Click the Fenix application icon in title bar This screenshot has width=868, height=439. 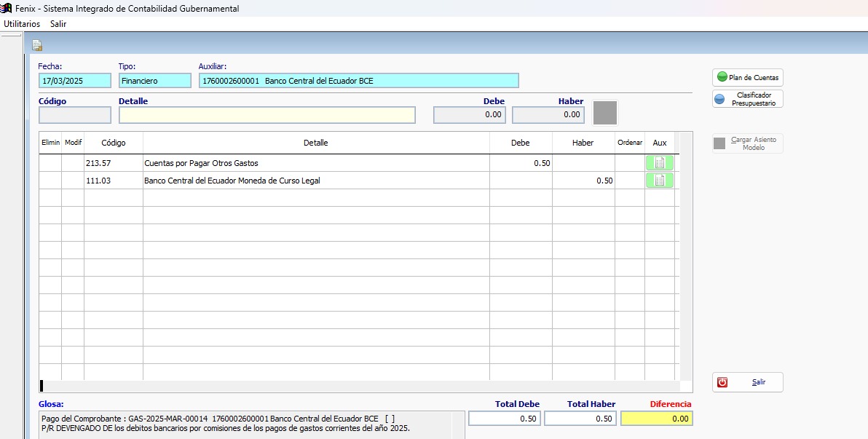tap(7, 9)
